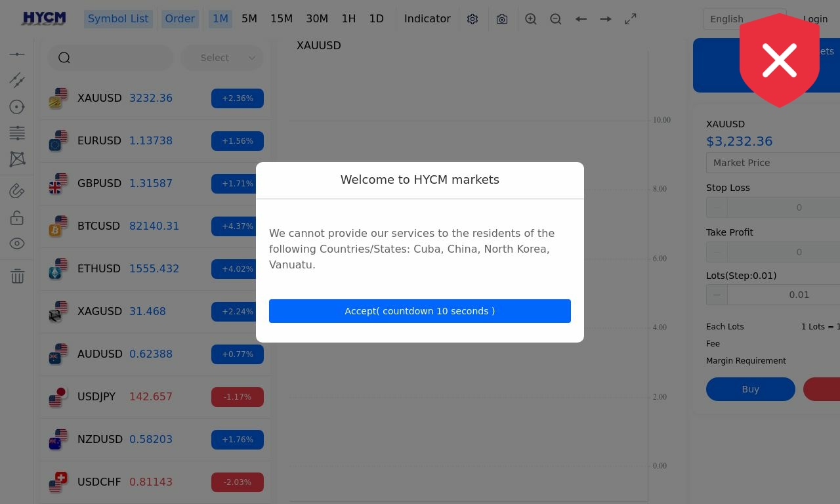
Task: Select the 15M timeframe
Action: coord(282,18)
